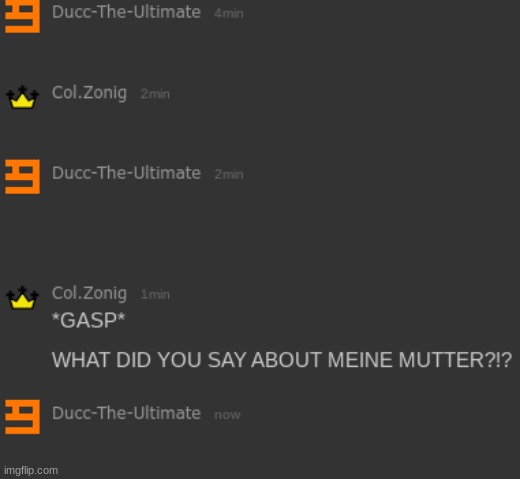Click Col.Zonig's crown avatar on the 2min comment

[22, 97]
